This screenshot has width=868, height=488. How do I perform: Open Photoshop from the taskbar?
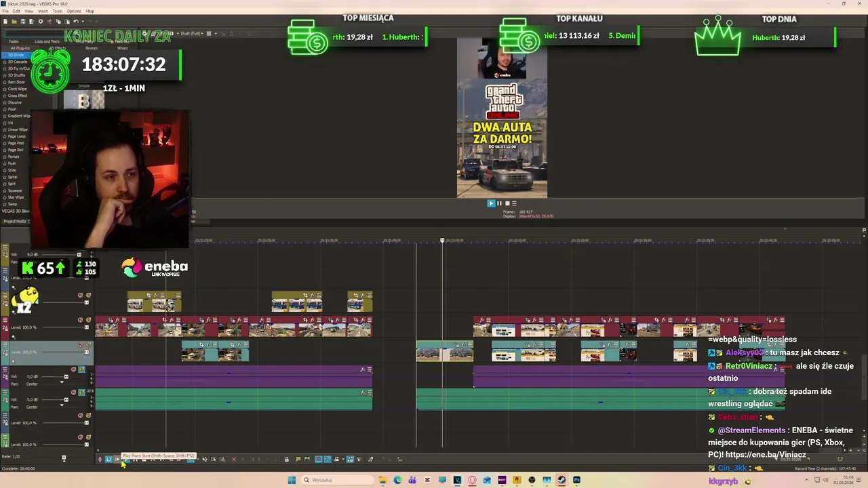(576, 480)
